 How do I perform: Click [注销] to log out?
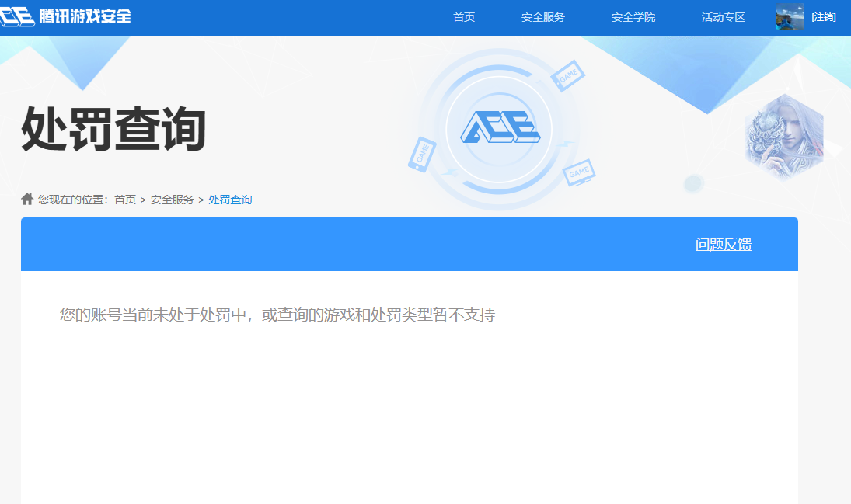tap(824, 16)
